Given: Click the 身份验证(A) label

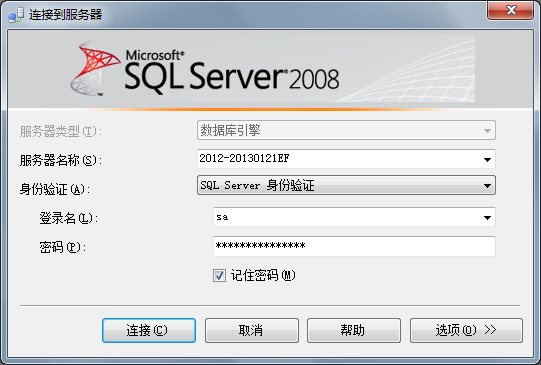Looking at the screenshot, I should pyautogui.click(x=55, y=189).
